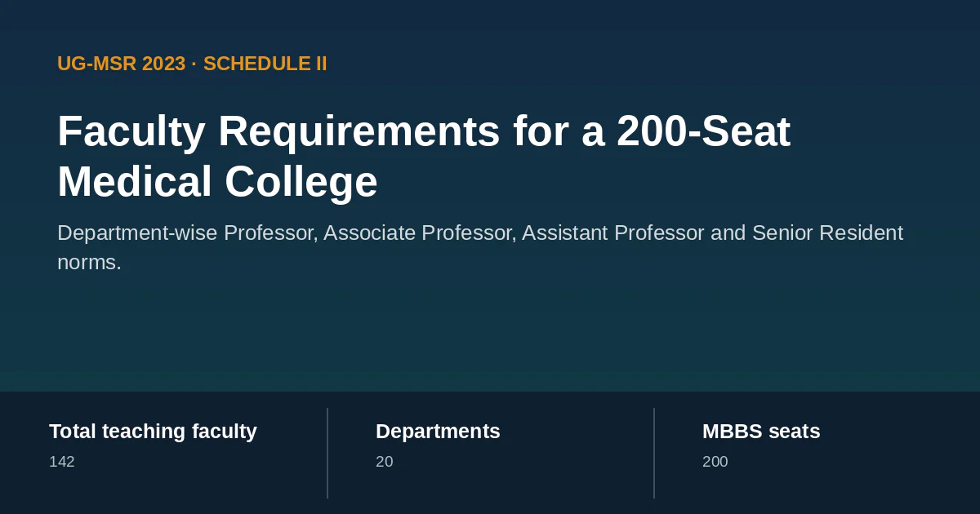Screen dimensions: 980x514
Task: Select the 142 faculty count value
Action: (x=62, y=462)
